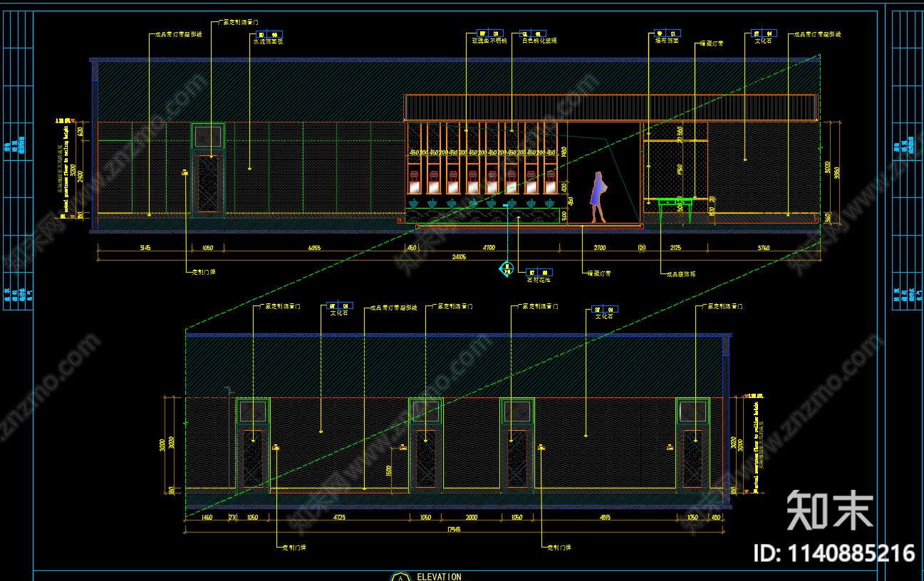Click the 墙布饰面 label
The height and width of the screenshot is (581, 924).
click(667, 41)
